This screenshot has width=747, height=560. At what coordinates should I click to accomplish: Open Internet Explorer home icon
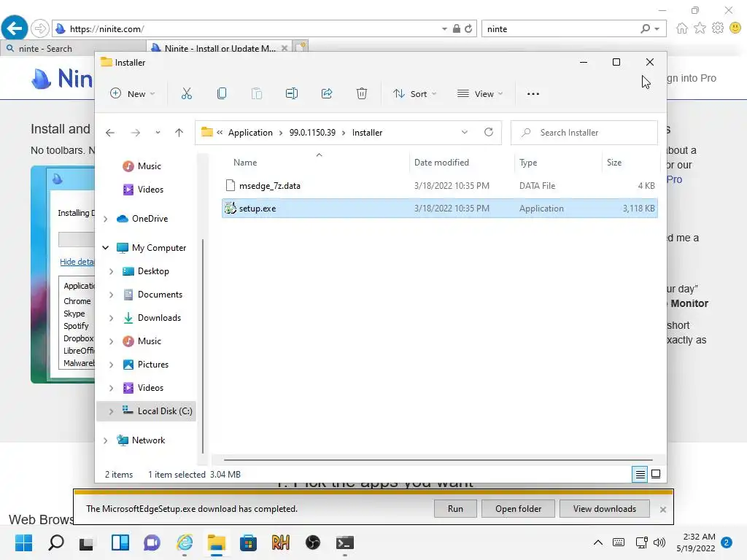coord(682,28)
